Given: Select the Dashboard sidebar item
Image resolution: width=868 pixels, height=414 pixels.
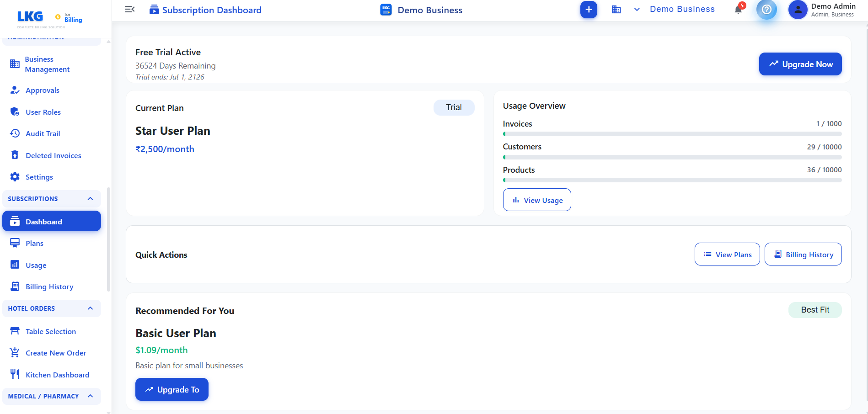Looking at the screenshot, I should click(52, 221).
